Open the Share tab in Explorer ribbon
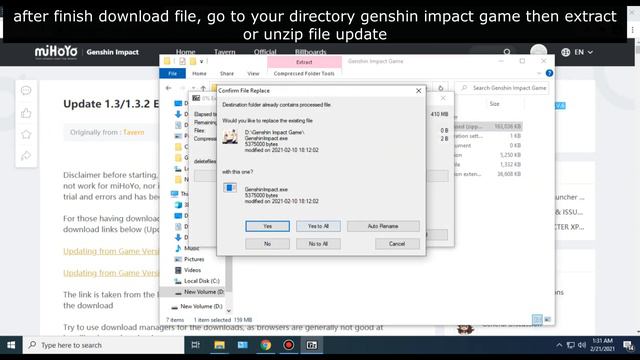This screenshot has width=640, height=360. click(227, 73)
